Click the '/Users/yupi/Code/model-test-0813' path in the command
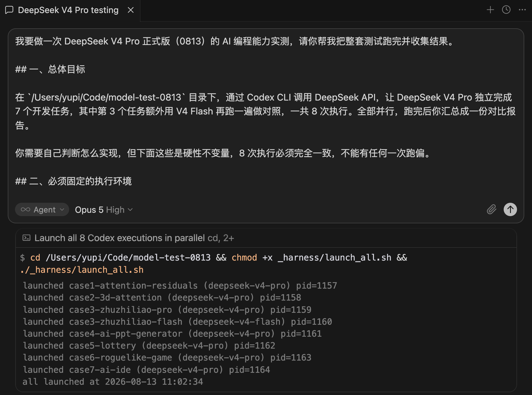Viewport: 532px width, 395px height. pyautogui.click(x=128, y=258)
